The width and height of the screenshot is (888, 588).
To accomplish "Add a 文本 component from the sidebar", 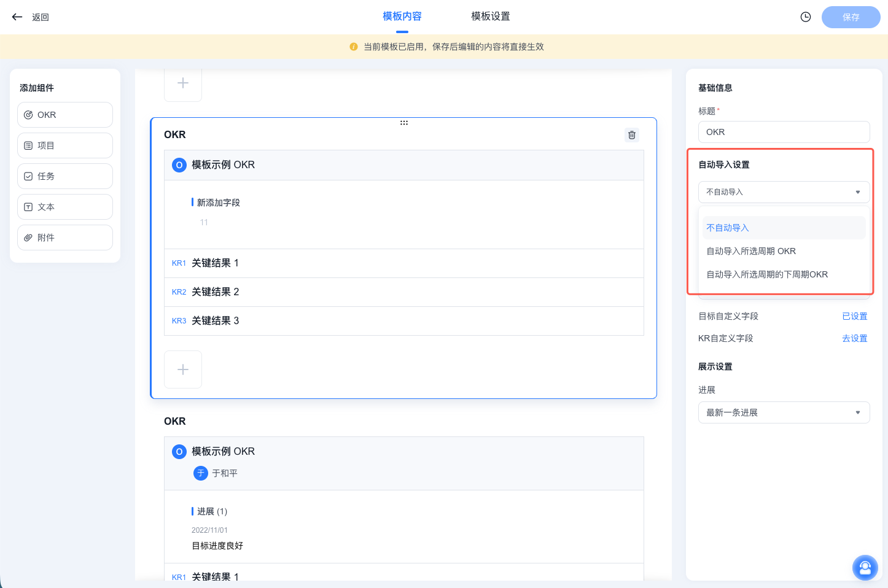I will pos(64,206).
